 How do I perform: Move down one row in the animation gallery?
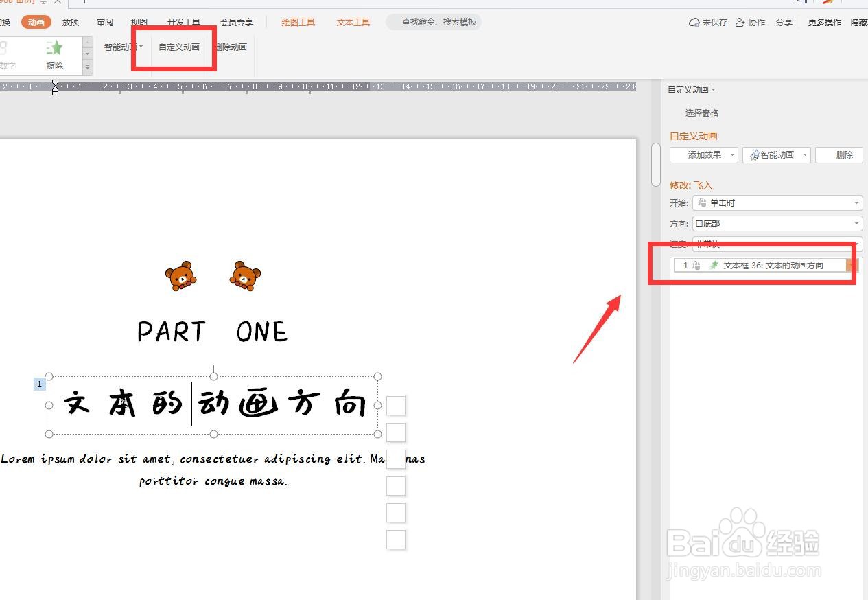tap(88, 54)
